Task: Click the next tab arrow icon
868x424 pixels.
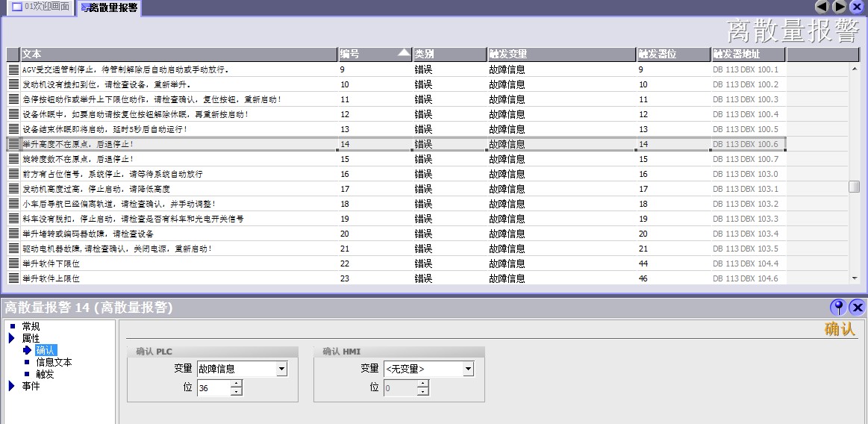Action: [839, 7]
